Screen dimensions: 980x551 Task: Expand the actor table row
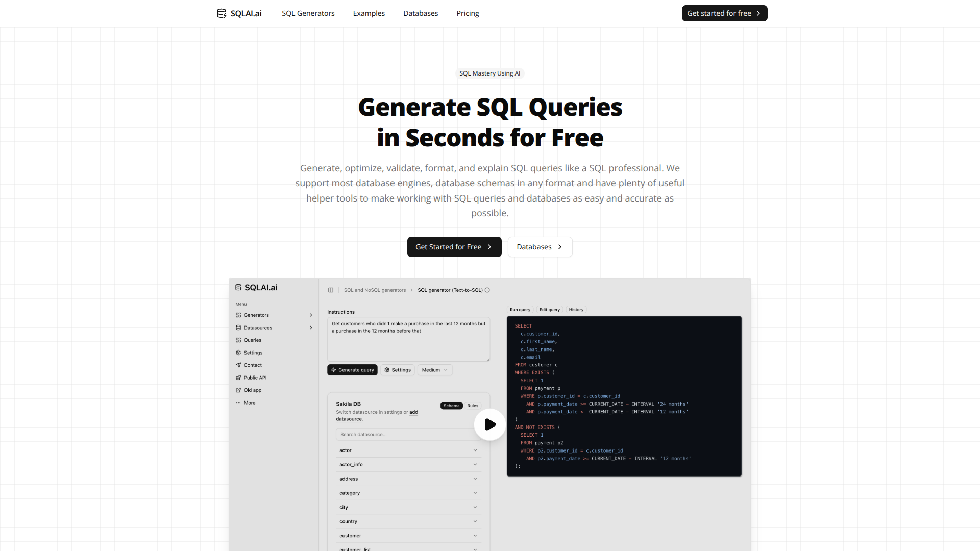click(x=408, y=450)
